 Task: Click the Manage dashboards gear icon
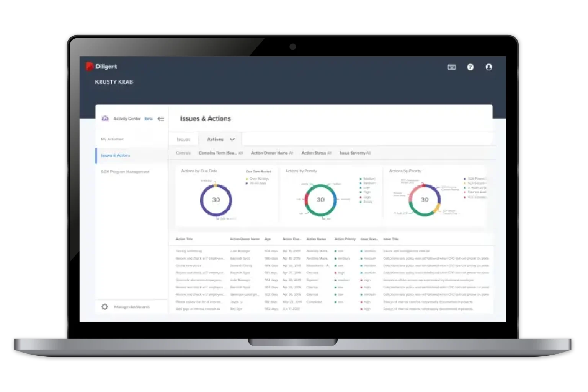[x=105, y=307]
